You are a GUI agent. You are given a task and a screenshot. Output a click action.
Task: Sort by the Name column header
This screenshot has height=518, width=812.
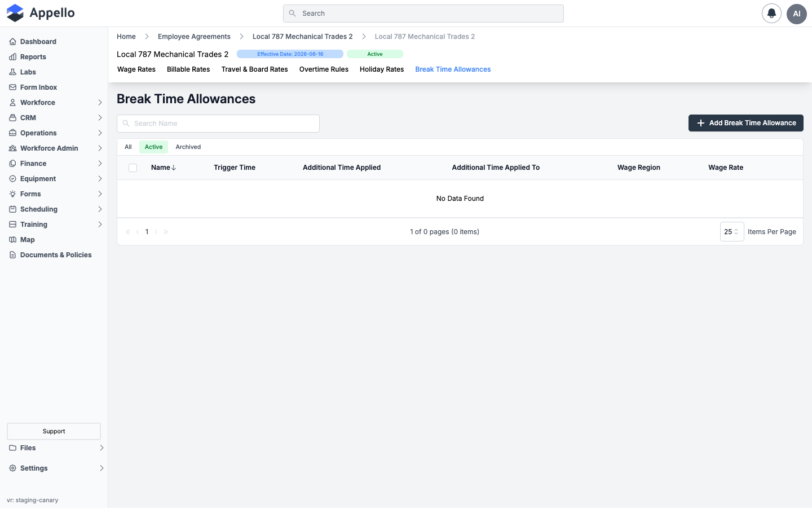click(164, 168)
